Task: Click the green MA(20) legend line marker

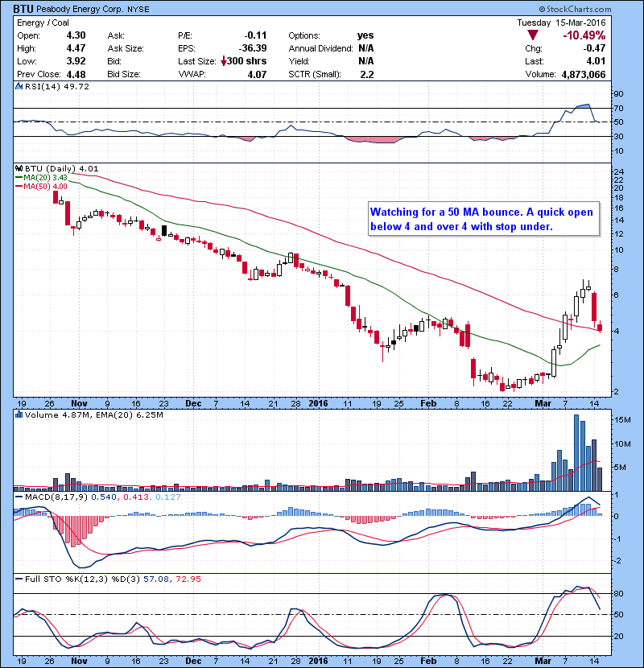Action: click(x=19, y=178)
